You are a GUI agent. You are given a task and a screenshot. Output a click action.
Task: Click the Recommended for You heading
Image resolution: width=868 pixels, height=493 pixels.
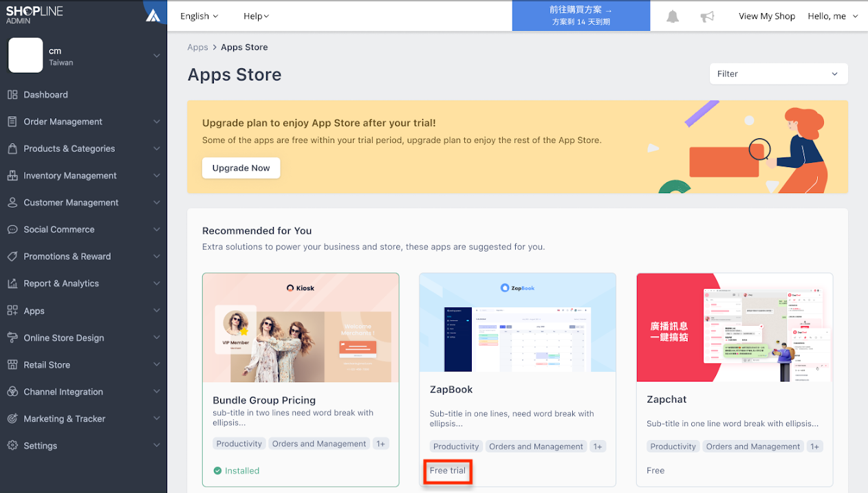[x=257, y=231]
